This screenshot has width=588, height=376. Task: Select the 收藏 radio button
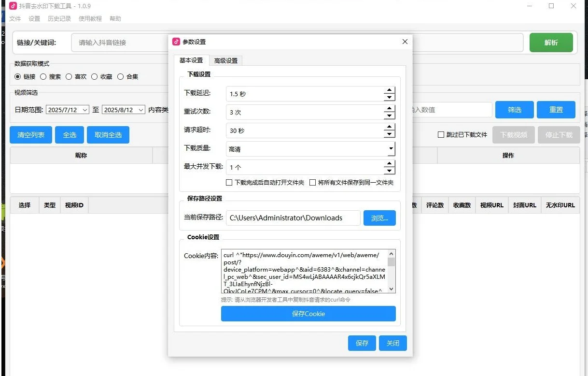[x=95, y=76]
